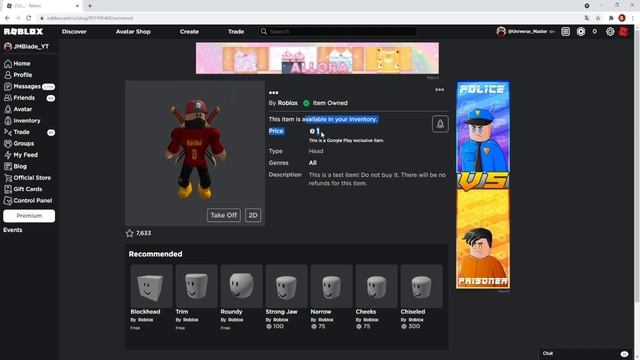Click the Police vs Prisoner ad
This screenshot has width=640, height=360.
483,185
